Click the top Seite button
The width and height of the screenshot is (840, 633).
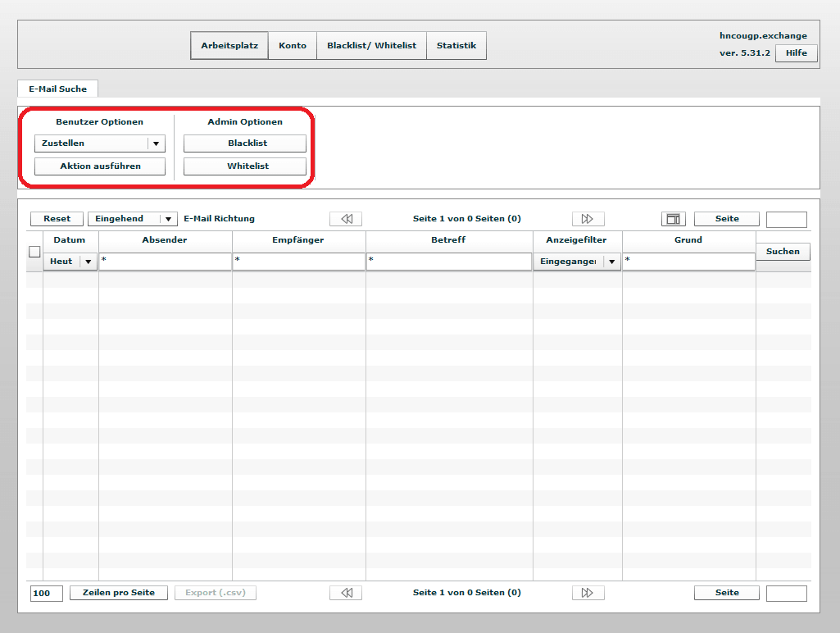coord(727,219)
